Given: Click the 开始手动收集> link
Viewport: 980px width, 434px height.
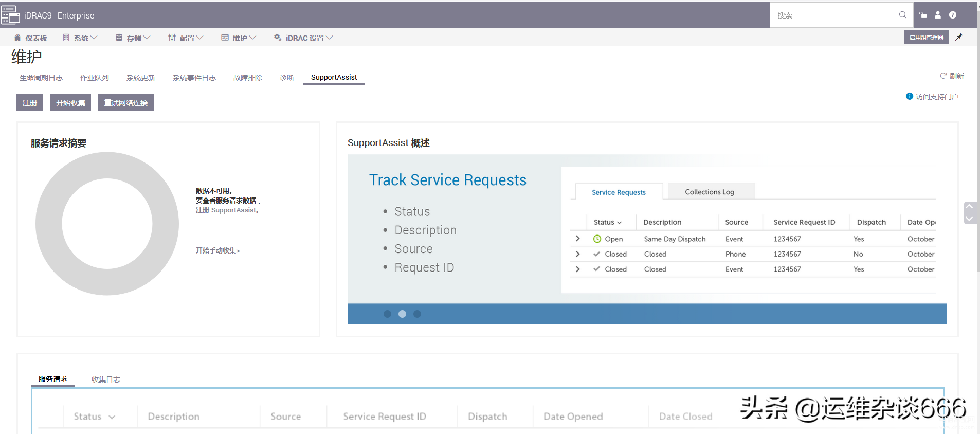Looking at the screenshot, I should tap(217, 250).
